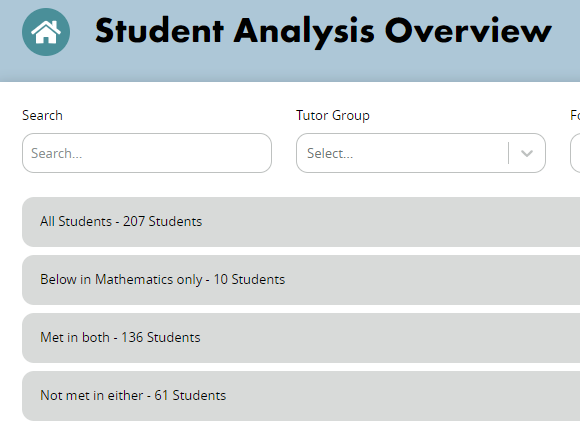The height and width of the screenshot is (439, 580).
Task: Click the divider line beside the chevron
Action: [x=509, y=153]
